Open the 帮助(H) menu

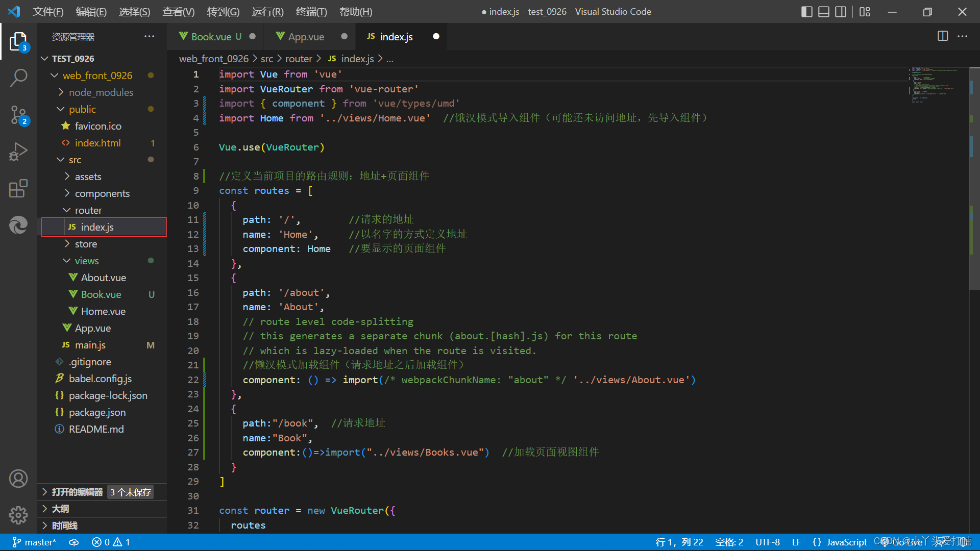356,12
